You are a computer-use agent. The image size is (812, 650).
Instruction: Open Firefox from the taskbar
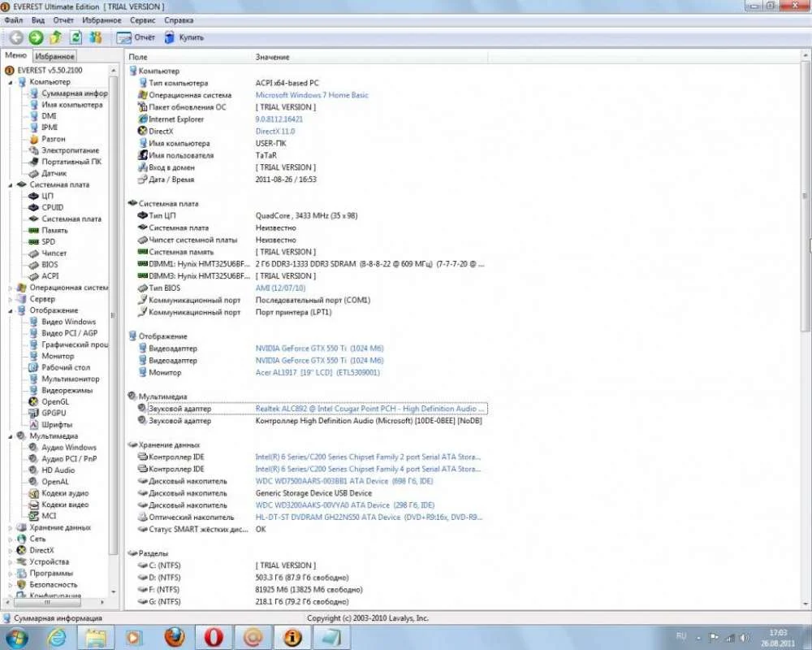point(174,637)
